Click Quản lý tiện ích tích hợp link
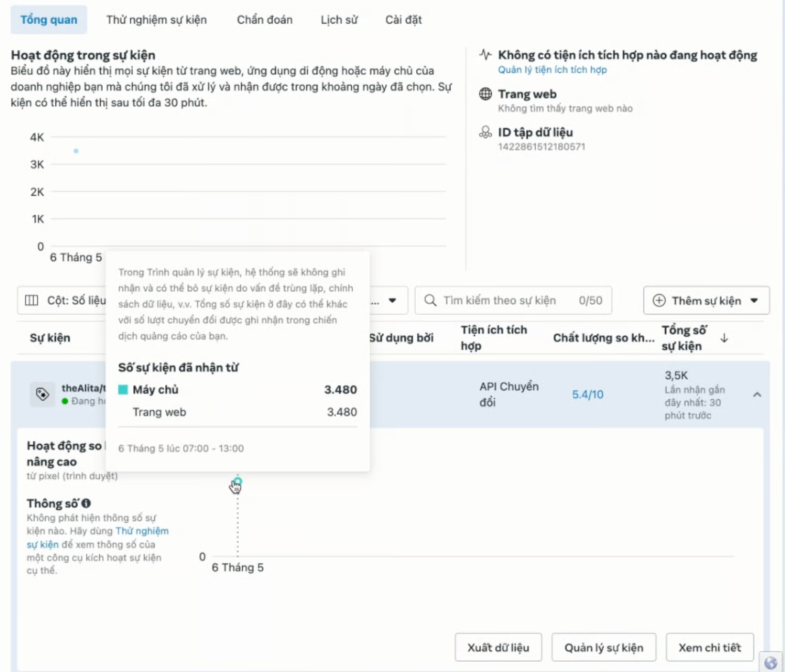 pyautogui.click(x=552, y=70)
